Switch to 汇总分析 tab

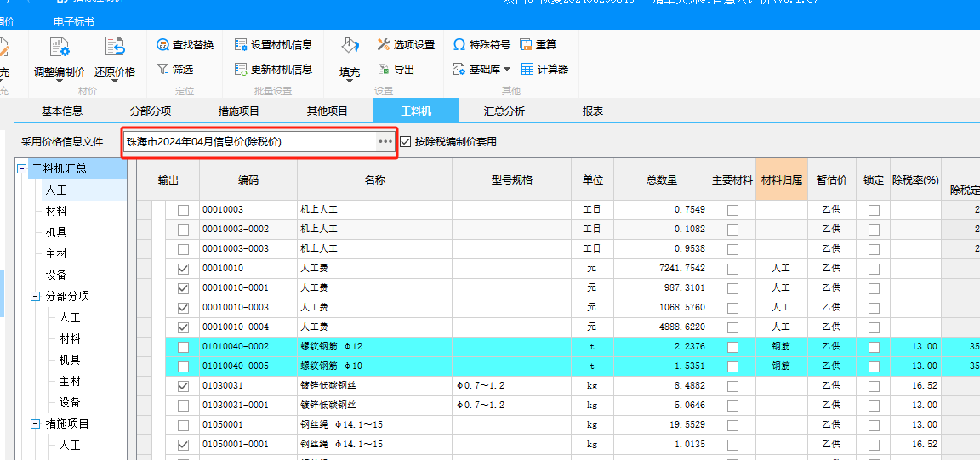[x=504, y=111]
